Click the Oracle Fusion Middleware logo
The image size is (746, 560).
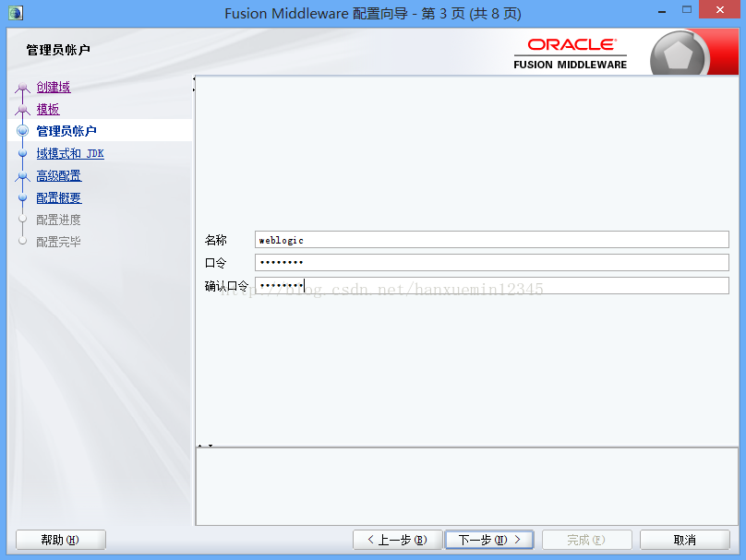pos(570,54)
